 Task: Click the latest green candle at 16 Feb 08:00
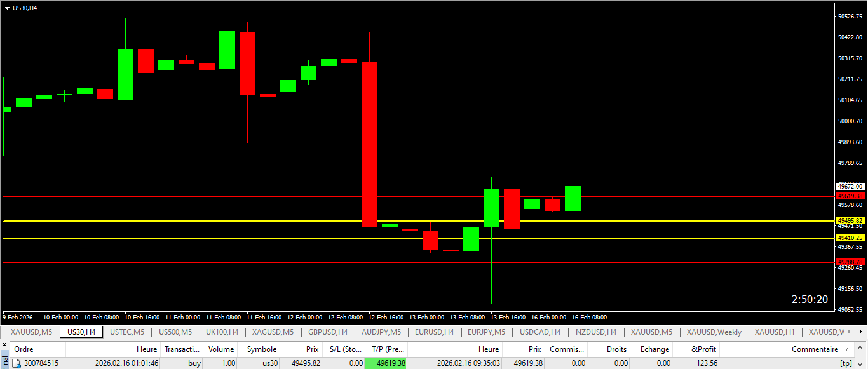tap(573, 198)
